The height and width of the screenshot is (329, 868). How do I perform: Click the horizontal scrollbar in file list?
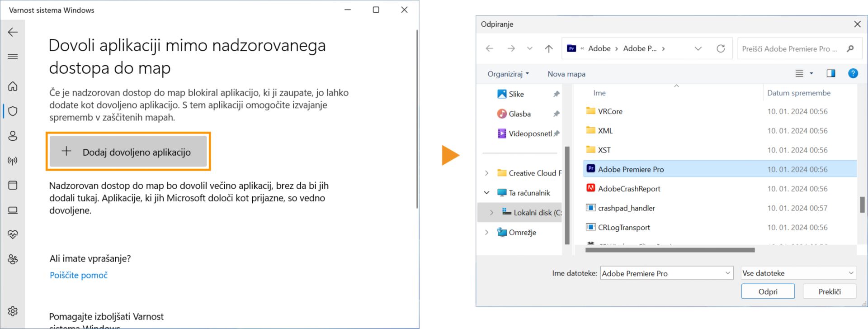[670, 250]
